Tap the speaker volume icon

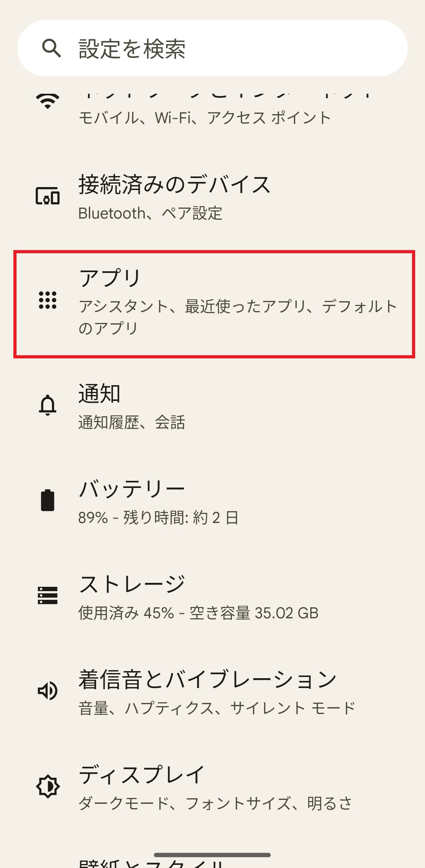pyautogui.click(x=48, y=691)
